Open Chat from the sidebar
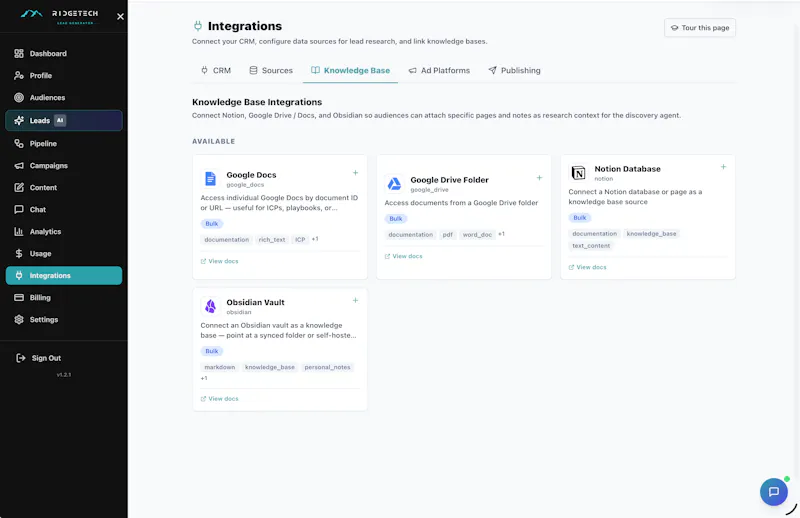The height and width of the screenshot is (518, 800). point(64,209)
